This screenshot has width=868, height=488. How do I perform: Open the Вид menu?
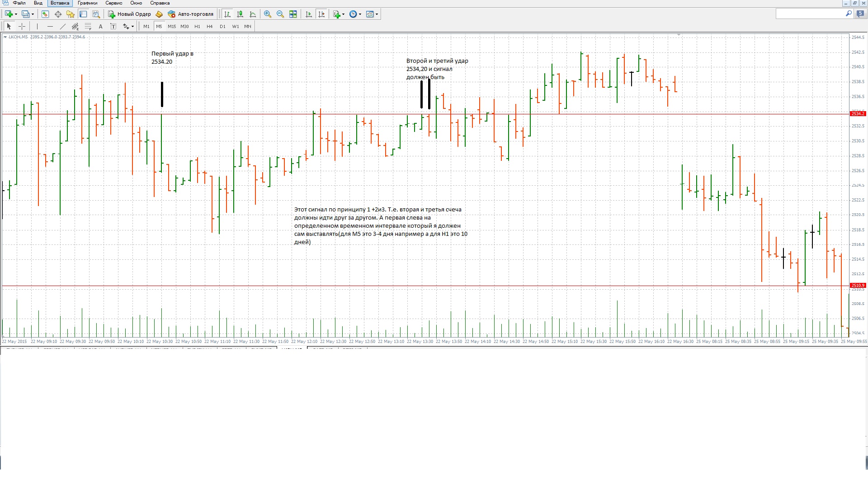(38, 3)
